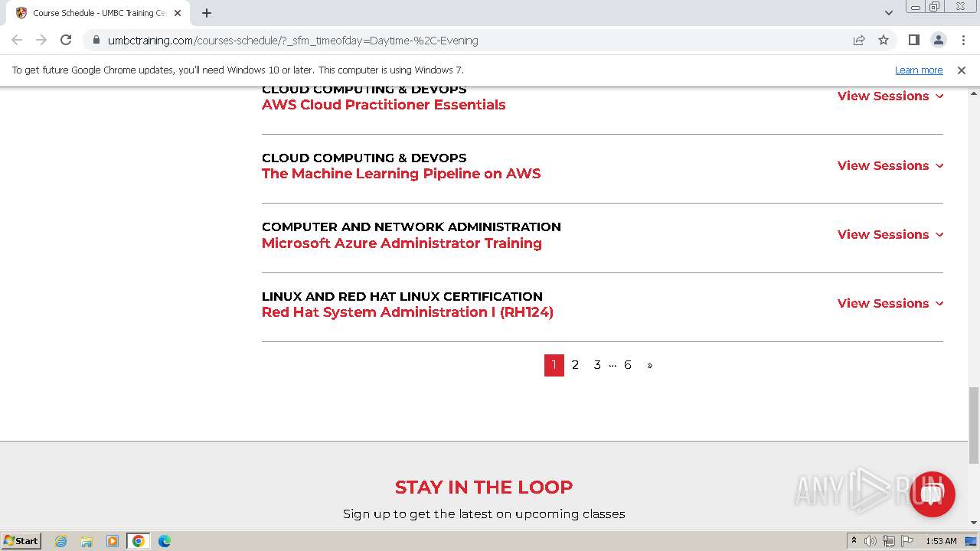The height and width of the screenshot is (551, 980).
Task: Expand sessions for Red Hat System Administration I
Action: point(890,303)
